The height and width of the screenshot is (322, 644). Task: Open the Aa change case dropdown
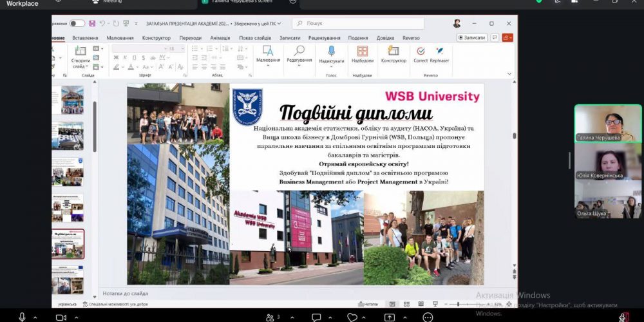point(147,67)
